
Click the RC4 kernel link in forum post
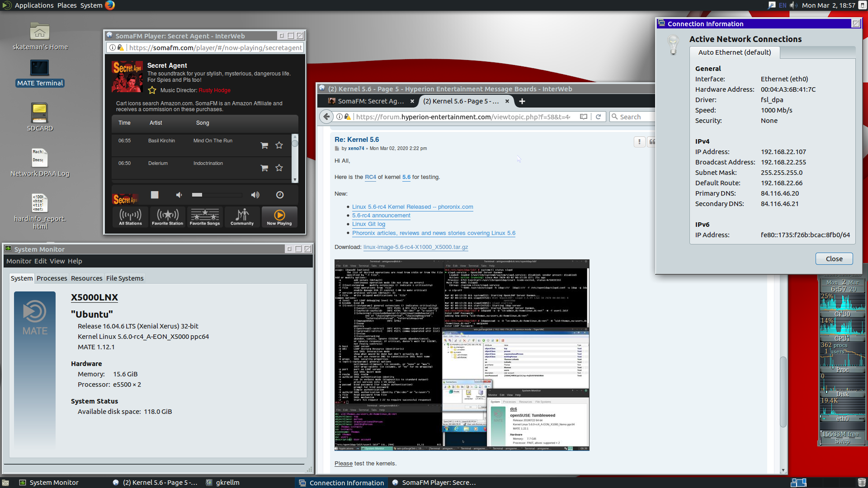pos(370,176)
